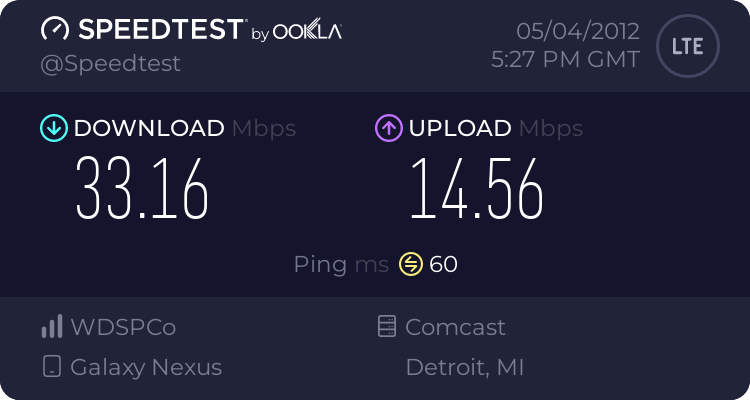Image resolution: width=750 pixels, height=400 pixels.
Task: Click the Galaxy Nexus device label
Action: [146, 367]
